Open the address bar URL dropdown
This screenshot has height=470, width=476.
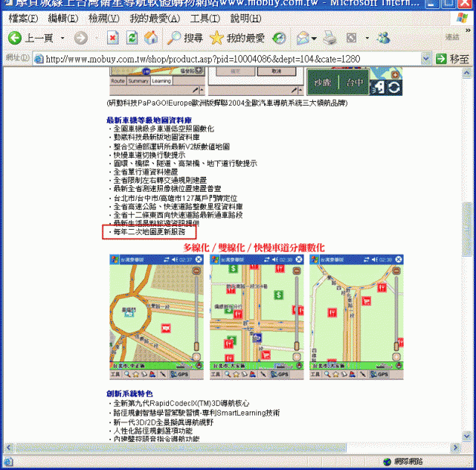426,59
